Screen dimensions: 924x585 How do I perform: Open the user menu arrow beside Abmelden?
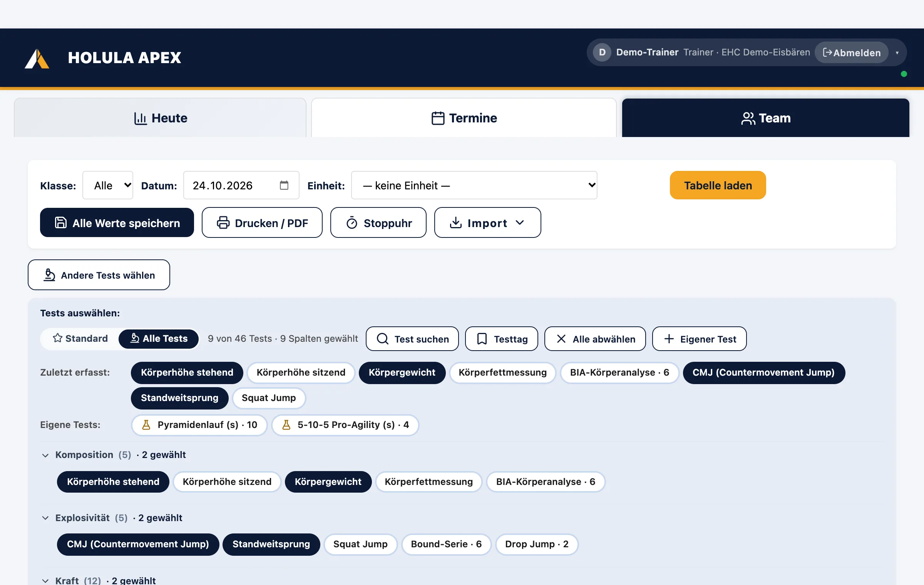[897, 53]
